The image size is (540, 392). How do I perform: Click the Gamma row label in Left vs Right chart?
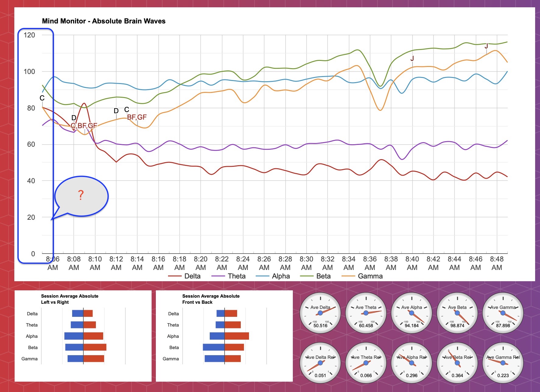[30, 359]
